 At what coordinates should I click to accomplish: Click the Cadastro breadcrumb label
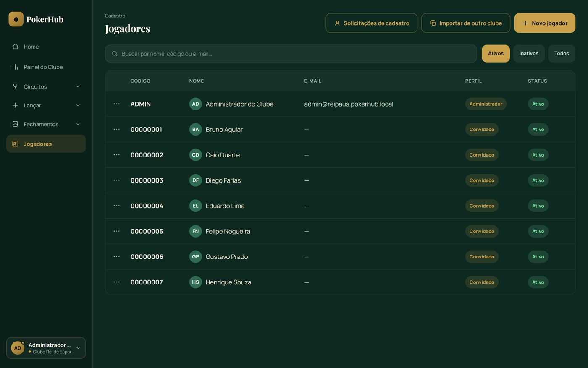coord(115,16)
